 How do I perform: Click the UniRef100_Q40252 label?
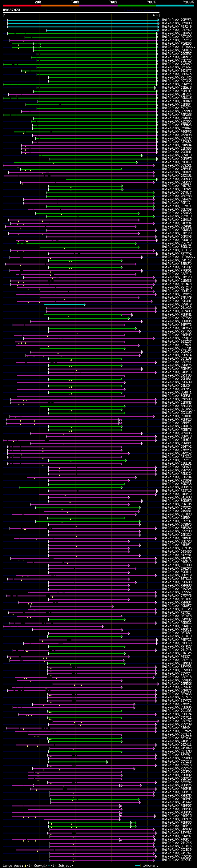click(177, 453)
